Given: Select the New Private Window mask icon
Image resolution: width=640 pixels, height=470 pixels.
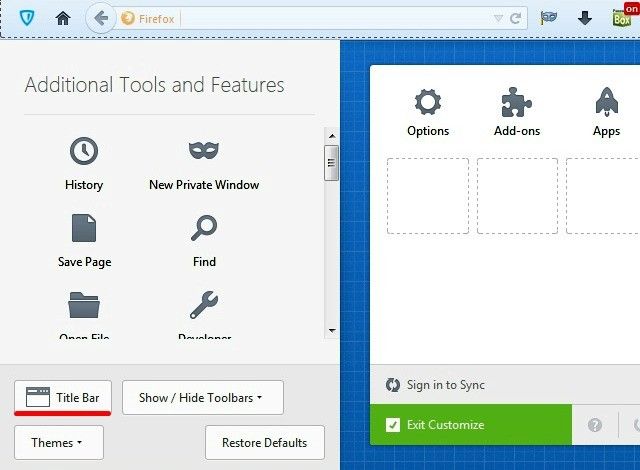Looking at the screenshot, I should tap(204, 150).
